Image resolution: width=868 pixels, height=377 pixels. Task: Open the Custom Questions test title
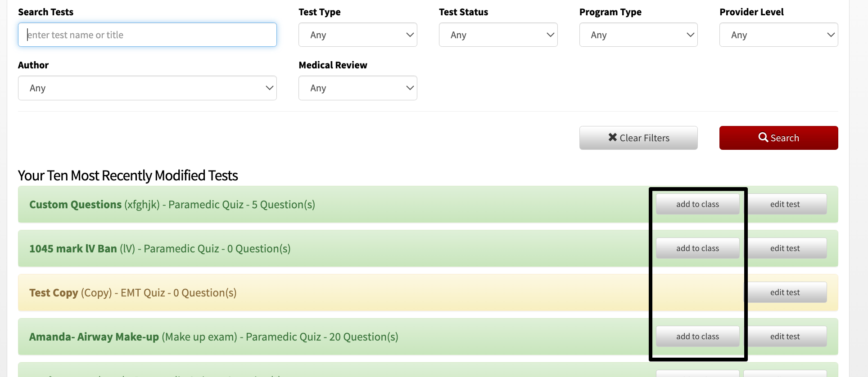(x=76, y=205)
